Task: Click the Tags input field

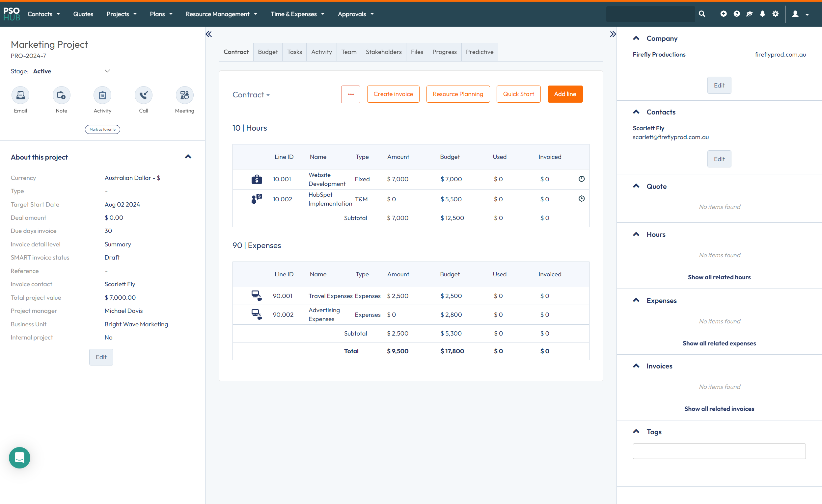Action: click(x=719, y=451)
